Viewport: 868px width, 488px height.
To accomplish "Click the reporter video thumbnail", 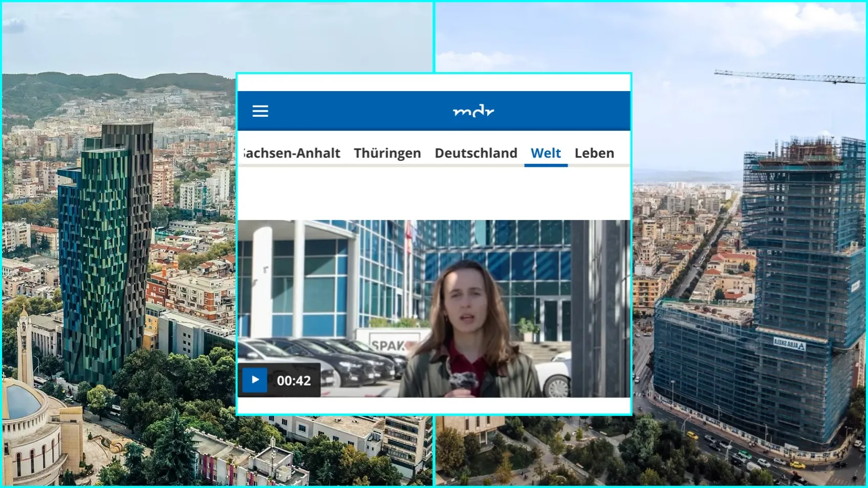I will 434,309.
